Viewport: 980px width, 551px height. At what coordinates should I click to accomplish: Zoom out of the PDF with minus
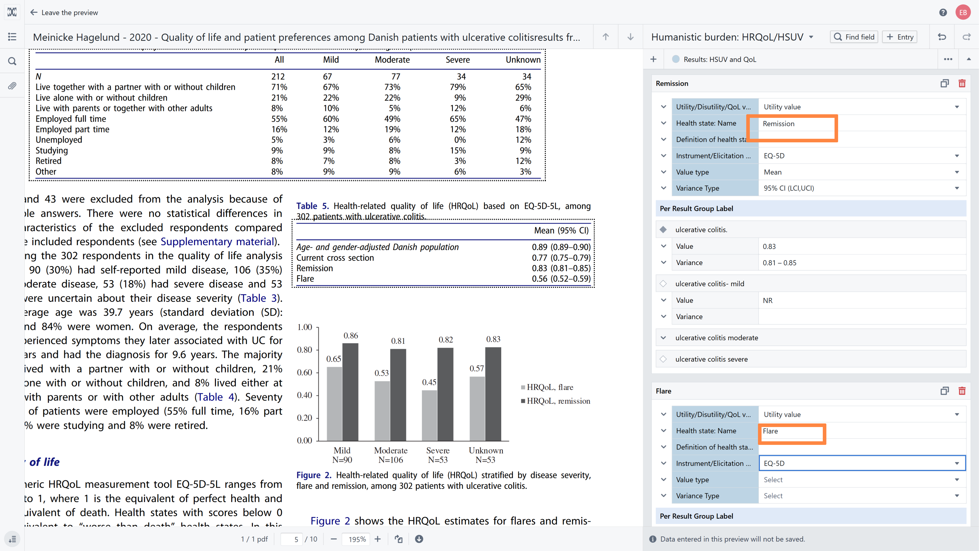[334, 539]
